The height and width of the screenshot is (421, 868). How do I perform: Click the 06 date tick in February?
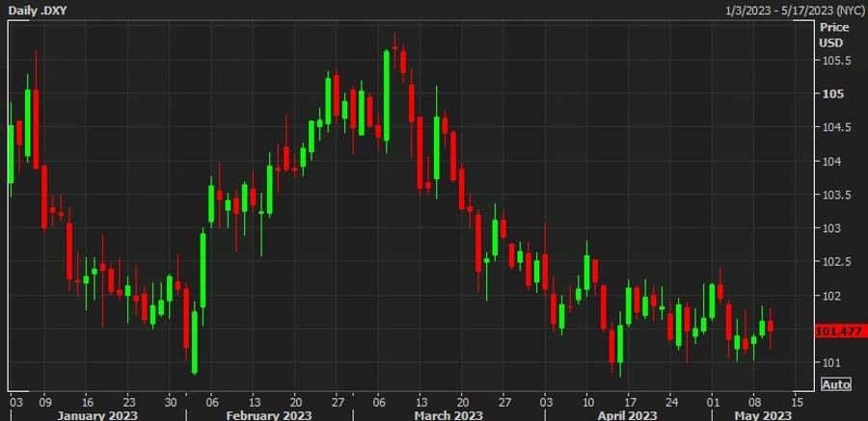[x=211, y=402]
